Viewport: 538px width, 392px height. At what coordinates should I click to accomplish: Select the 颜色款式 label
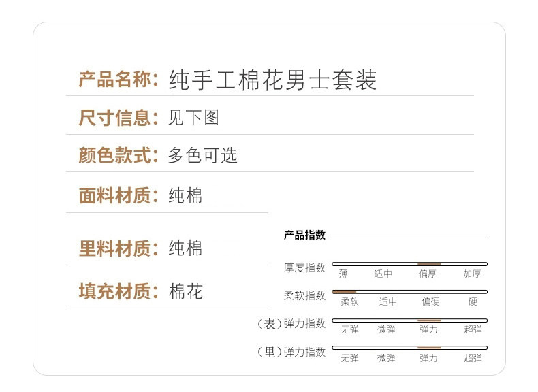[115, 156]
